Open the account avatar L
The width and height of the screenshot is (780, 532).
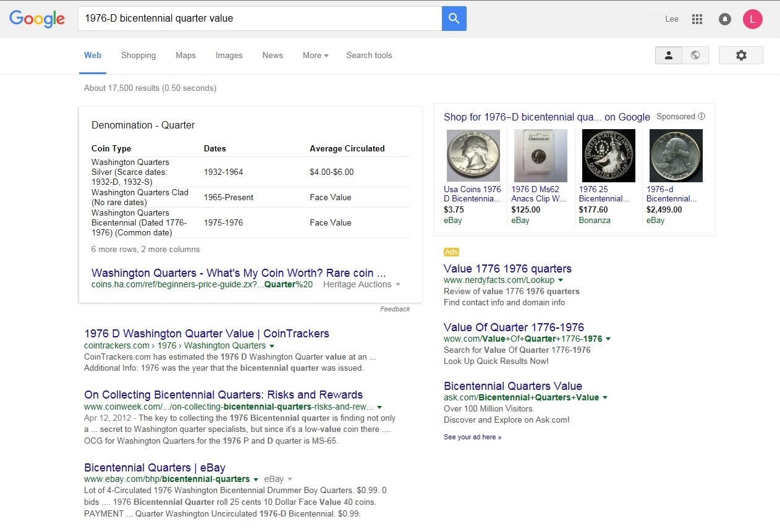tap(752, 19)
